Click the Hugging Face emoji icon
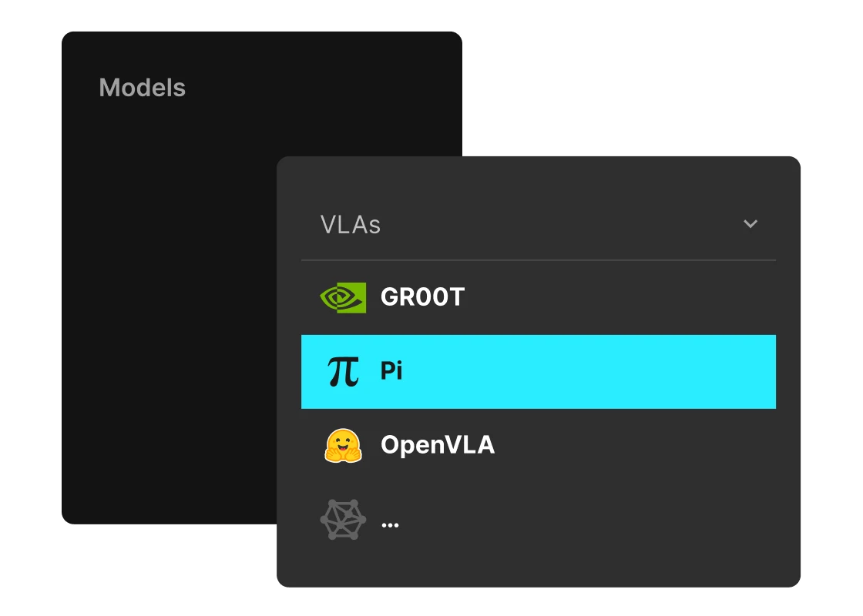The height and width of the screenshot is (616, 863). tap(342, 446)
